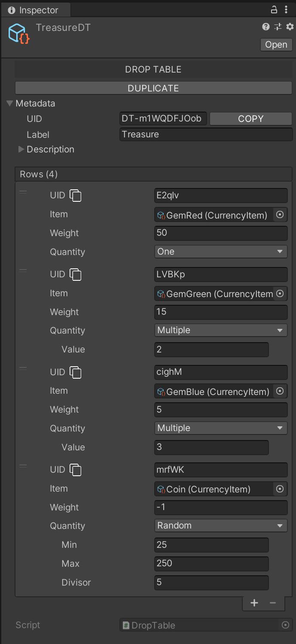
Task: Open the Quantity dropdown set to One
Action: coord(221,252)
